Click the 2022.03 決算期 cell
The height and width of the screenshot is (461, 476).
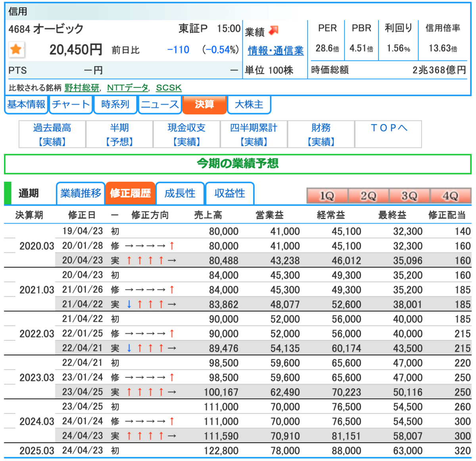click(36, 334)
